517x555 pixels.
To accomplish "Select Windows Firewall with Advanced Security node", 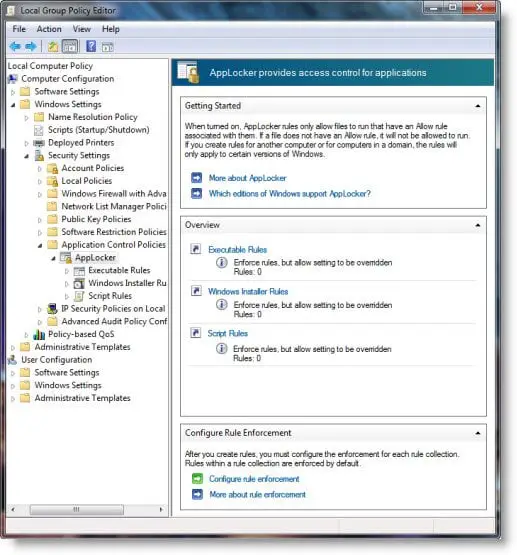I will click(x=114, y=194).
